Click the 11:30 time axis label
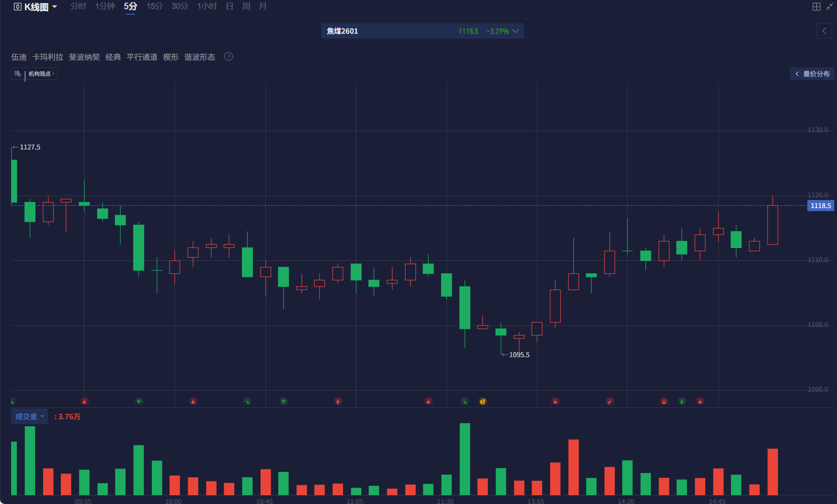 point(445,501)
